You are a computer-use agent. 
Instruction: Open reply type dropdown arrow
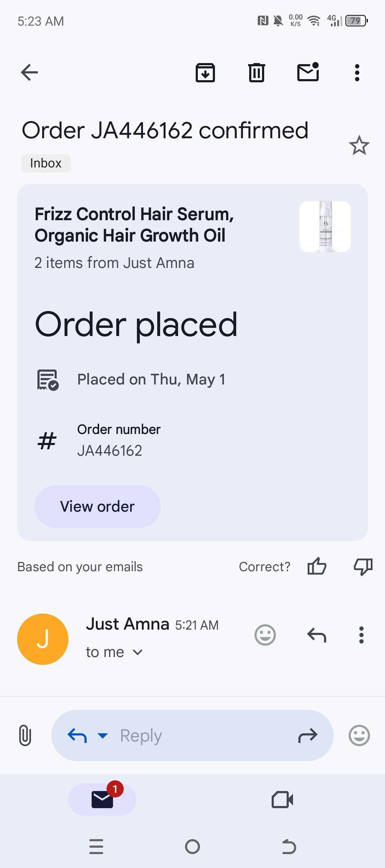point(103,735)
